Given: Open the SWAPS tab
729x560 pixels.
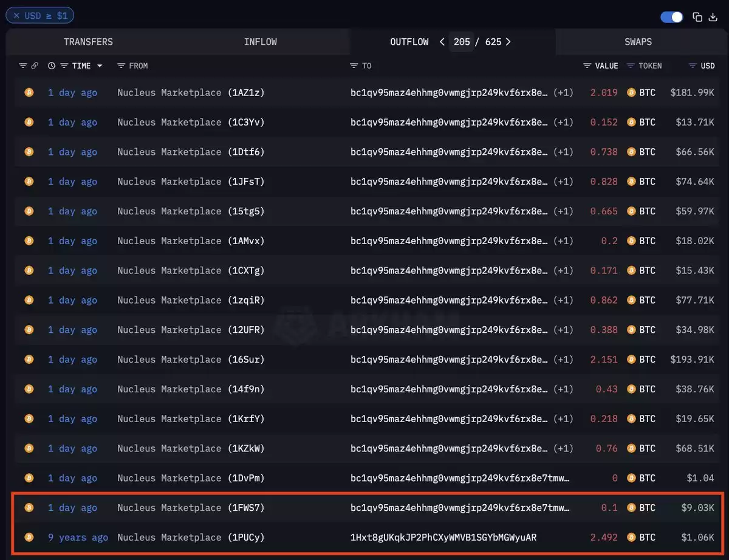Looking at the screenshot, I should coord(638,42).
